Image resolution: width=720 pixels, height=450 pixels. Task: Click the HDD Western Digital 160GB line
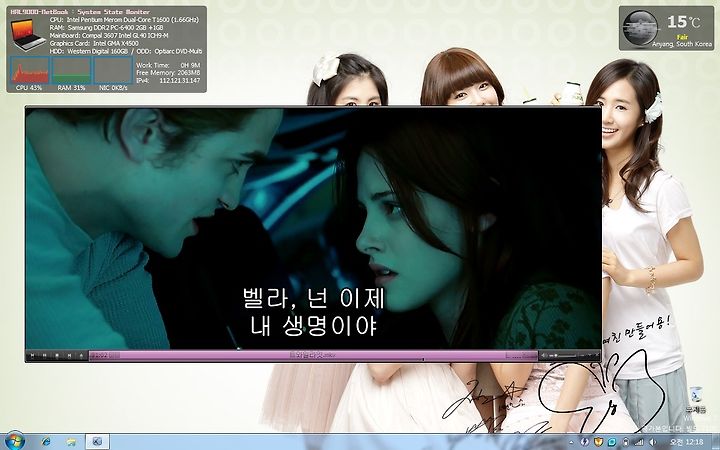(x=126, y=51)
